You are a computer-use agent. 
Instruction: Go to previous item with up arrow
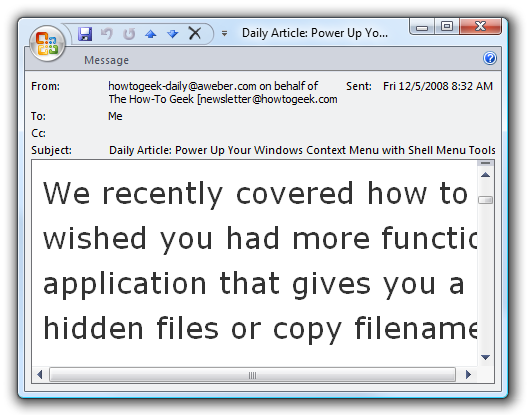coord(150,34)
